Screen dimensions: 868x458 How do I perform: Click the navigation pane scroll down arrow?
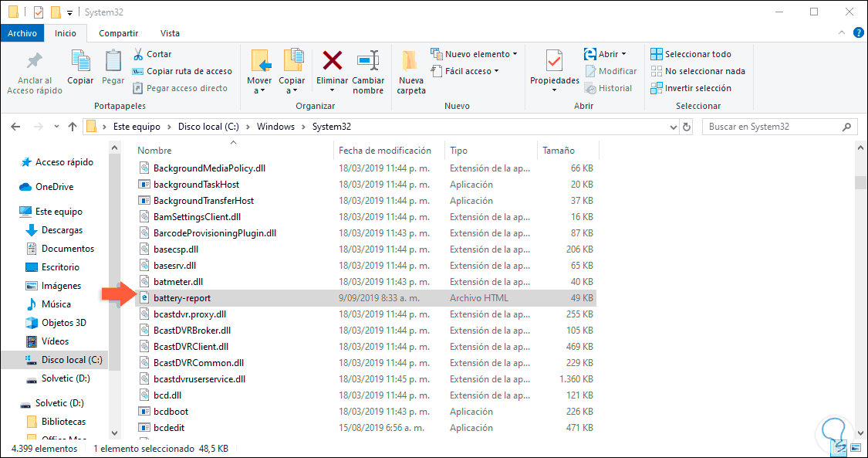click(x=115, y=433)
